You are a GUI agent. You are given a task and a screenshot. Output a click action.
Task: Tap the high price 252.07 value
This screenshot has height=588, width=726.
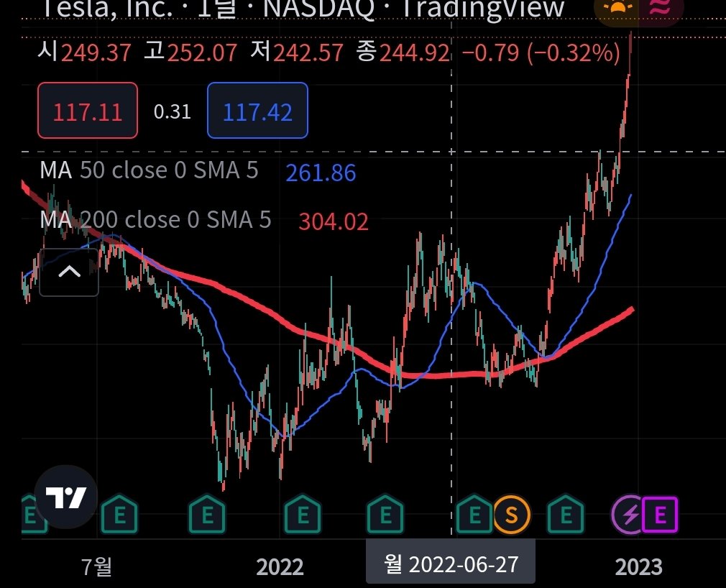[x=202, y=52]
